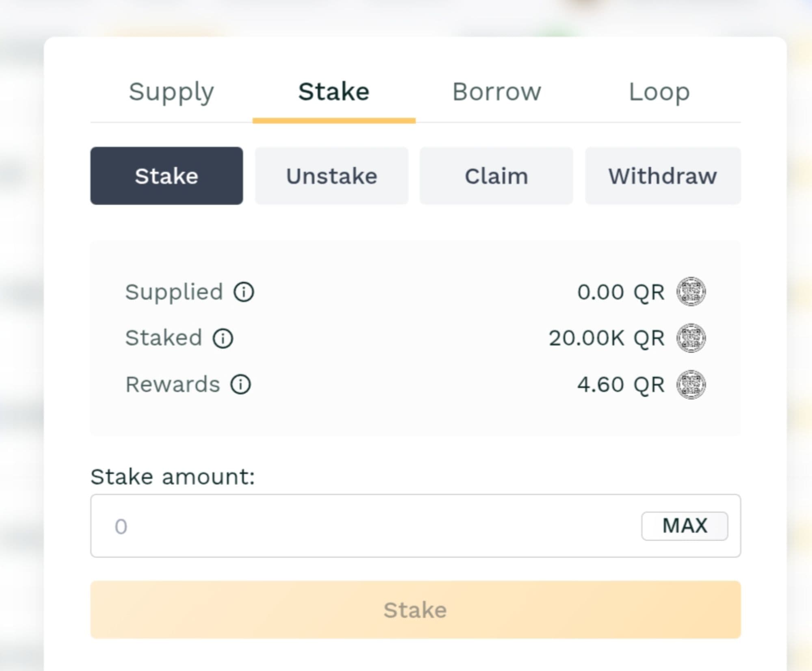The width and height of the screenshot is (812, 671).
Task: Click the wide orange Stake submit button
Action: click(x=415, y=610)
